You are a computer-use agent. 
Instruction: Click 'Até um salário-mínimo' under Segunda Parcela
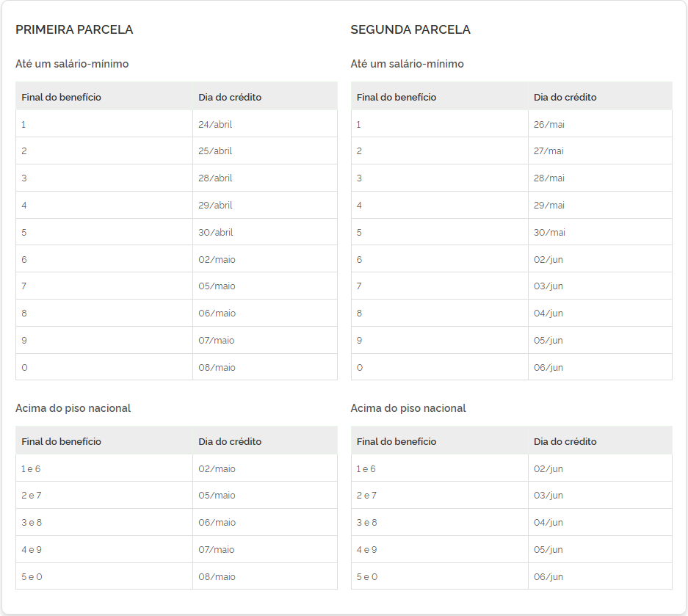coord(407,64)
